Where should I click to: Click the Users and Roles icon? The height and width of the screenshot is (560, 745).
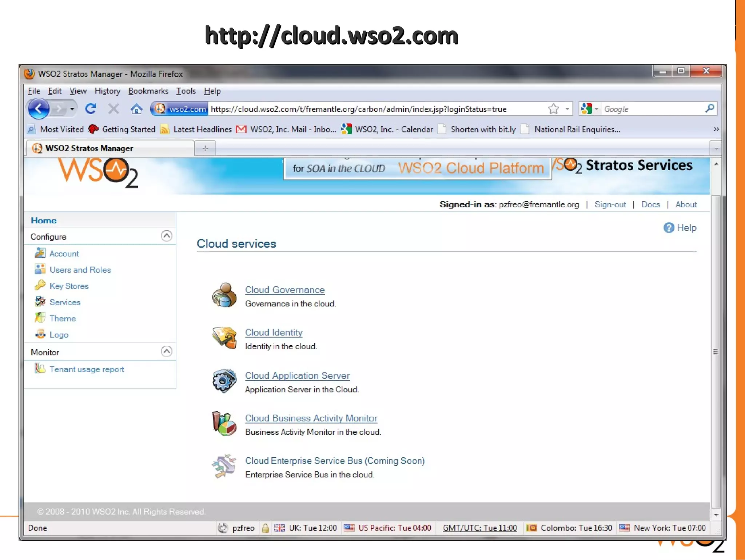pos(40,269)
